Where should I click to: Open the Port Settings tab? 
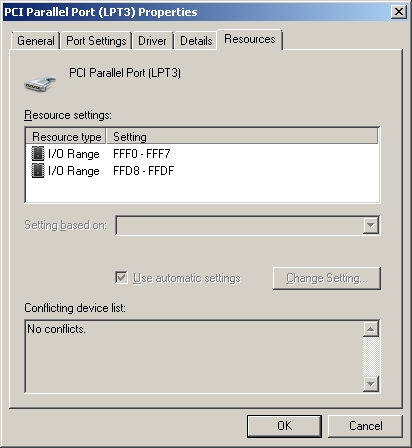[x=96, y=41]
